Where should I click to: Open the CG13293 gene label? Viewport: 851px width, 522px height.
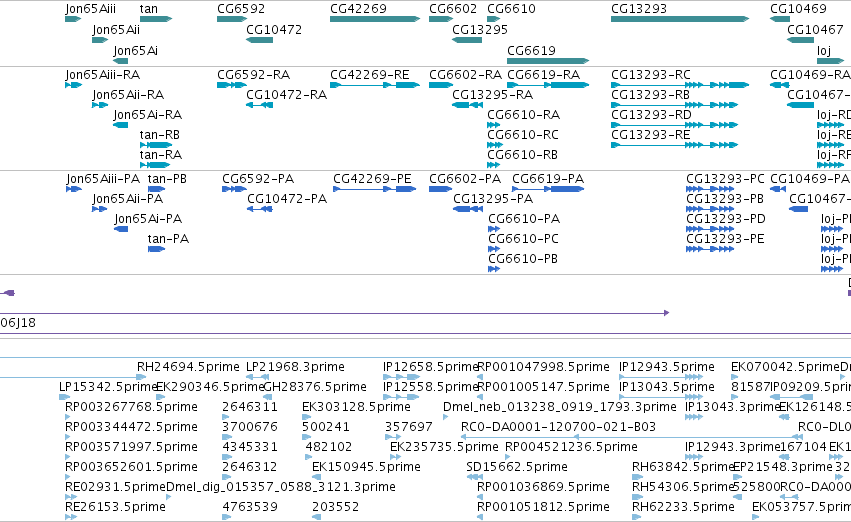(639, 9)
